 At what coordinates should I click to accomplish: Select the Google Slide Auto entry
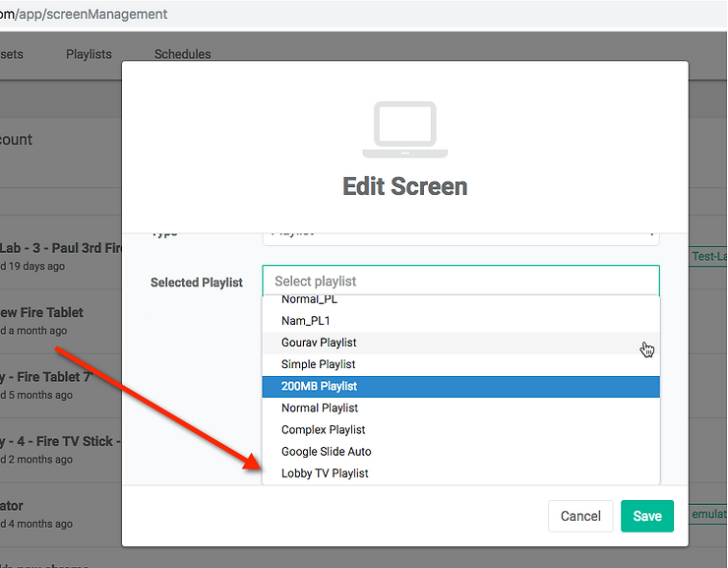460,452
